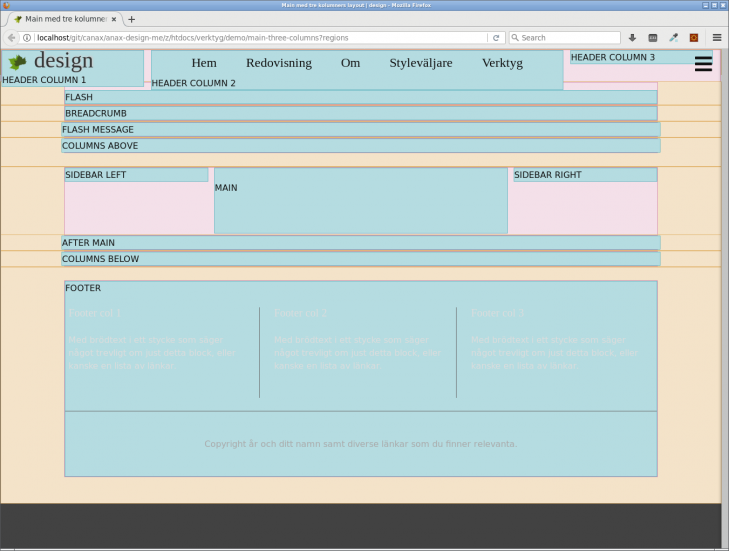The width and height of the screenshot is (729, 551).
Task: Click the MAIN region label
Action: (x=226, y=188)
